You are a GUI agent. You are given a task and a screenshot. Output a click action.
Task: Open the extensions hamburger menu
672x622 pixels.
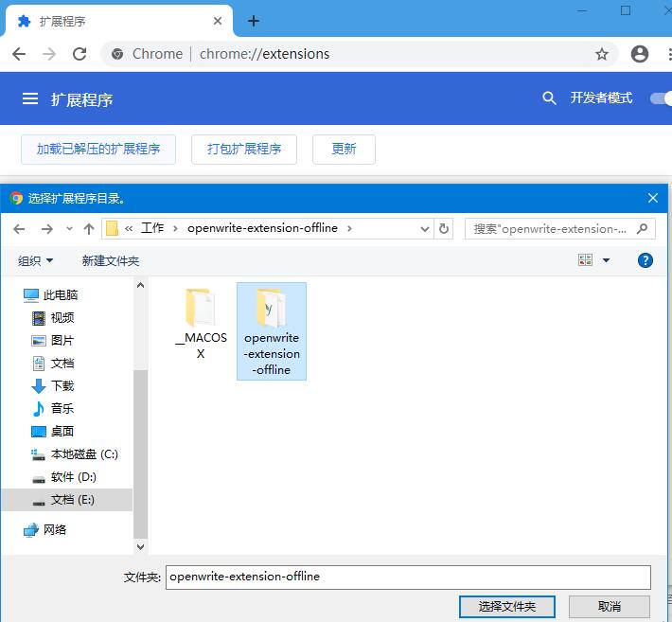30,98
